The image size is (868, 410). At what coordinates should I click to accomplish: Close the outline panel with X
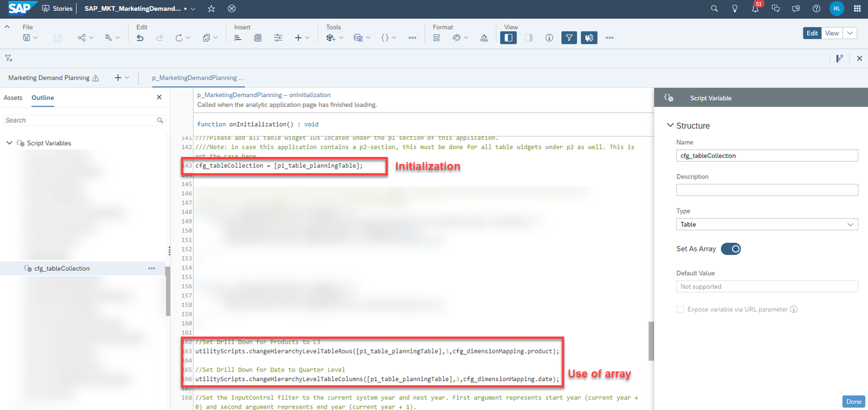point(159,97)
